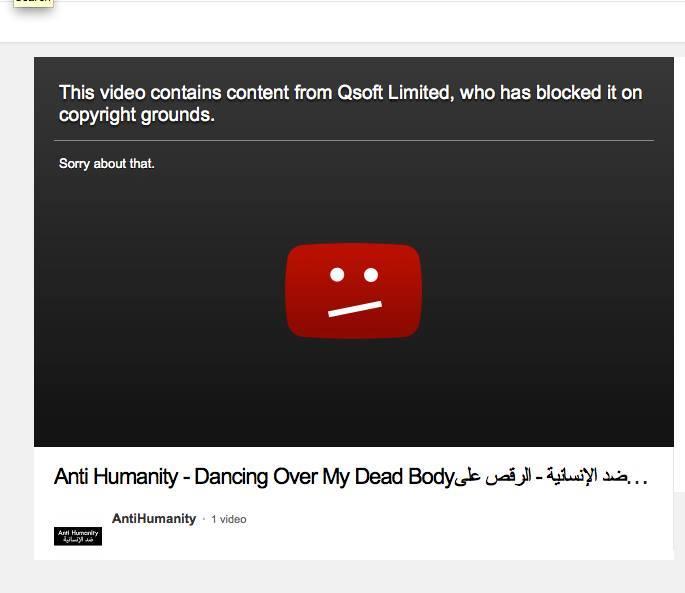Image resolution: width=685 pixels, height=593 pixels.
Task: Click the 'Anti Humanity - Dancing Over My Dead Body' title
Action: point(254,477)
